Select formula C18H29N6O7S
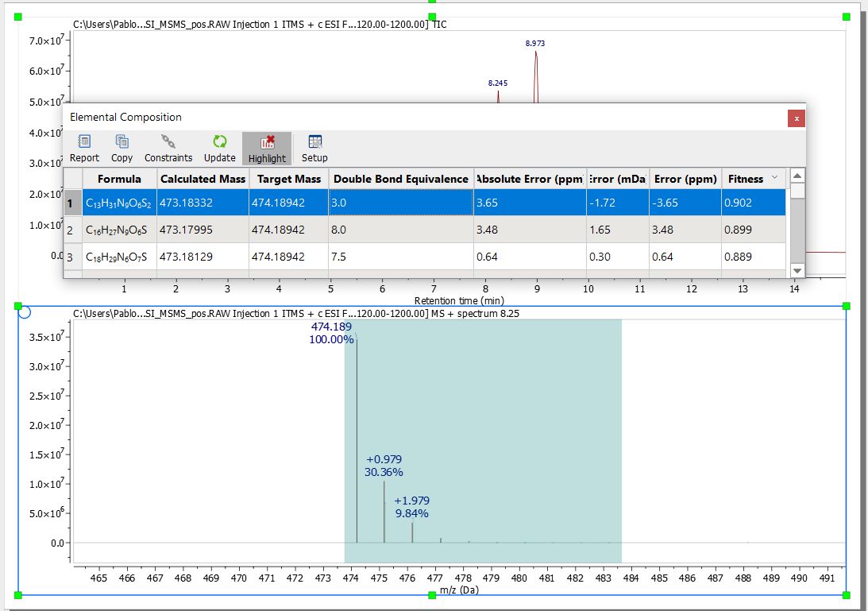Image resolution: width=868 pixels, height=611 pixels. pos(116,257)
